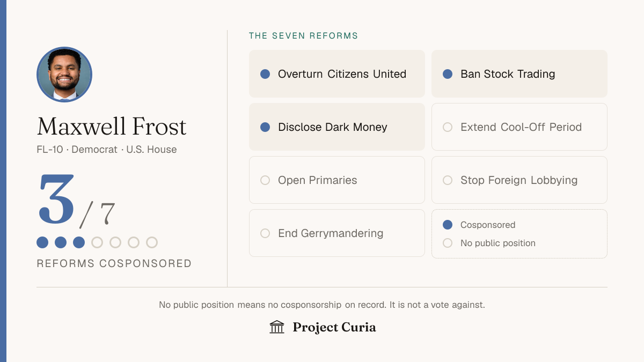Select the Ban Stock Trading card

click(x=519, y=74)
